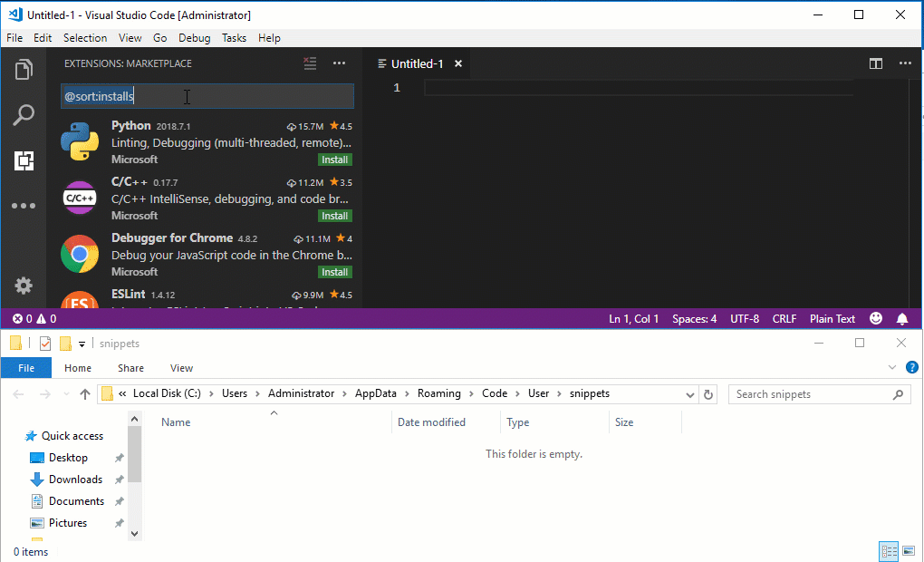Screen dimensions: 924x562
Task: Click Administrator in the address breadcrumb
Action: (301, 393)
